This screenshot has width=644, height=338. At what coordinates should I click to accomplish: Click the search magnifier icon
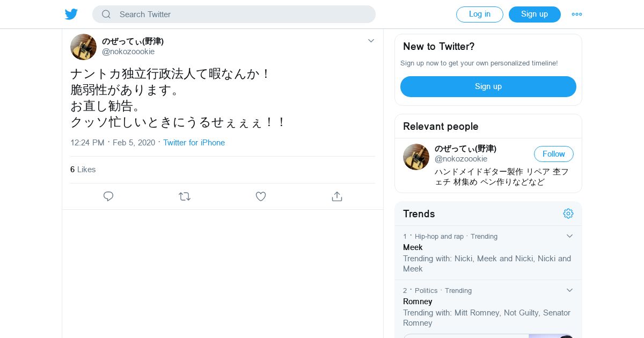[106, 14]
